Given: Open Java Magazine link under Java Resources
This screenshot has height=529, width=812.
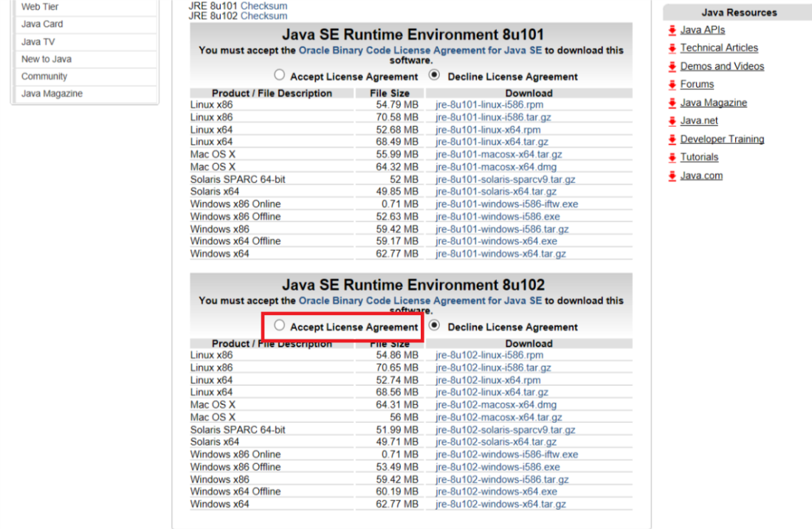Looking at the screenshot, I should click(714, 103).
